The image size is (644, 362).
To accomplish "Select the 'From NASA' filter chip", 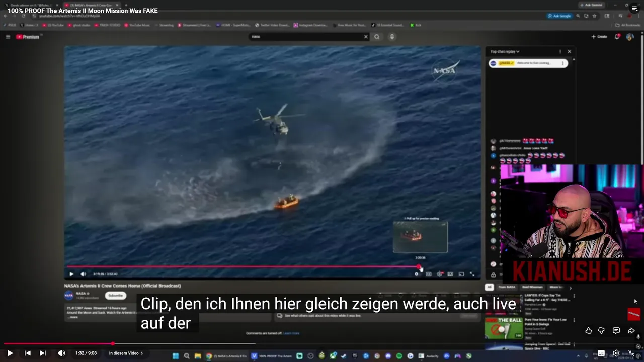I will click(507, 287).
